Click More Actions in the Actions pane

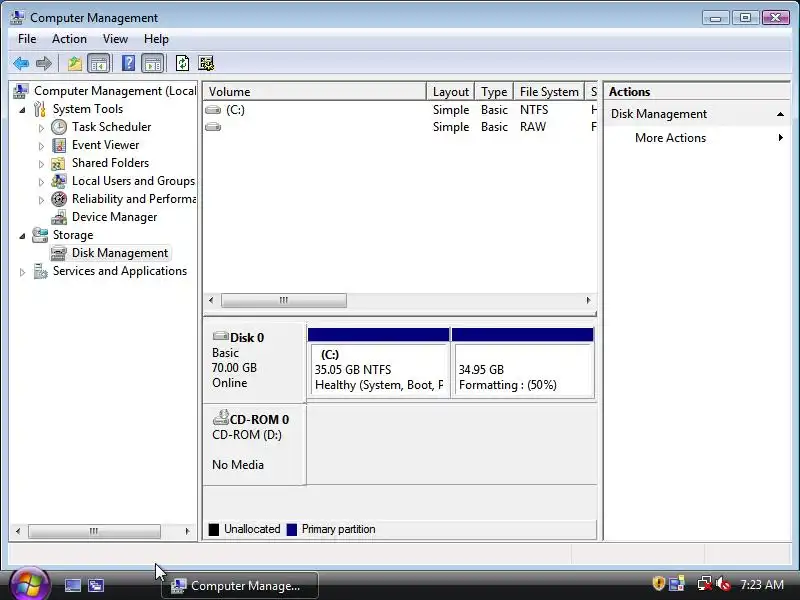point(670,138)
